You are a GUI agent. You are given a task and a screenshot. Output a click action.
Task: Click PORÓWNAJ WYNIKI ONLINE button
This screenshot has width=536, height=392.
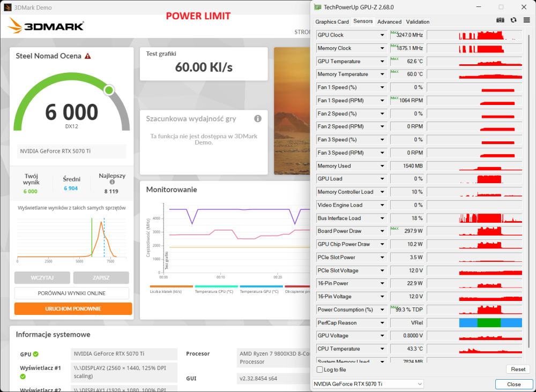pos(71,293)
